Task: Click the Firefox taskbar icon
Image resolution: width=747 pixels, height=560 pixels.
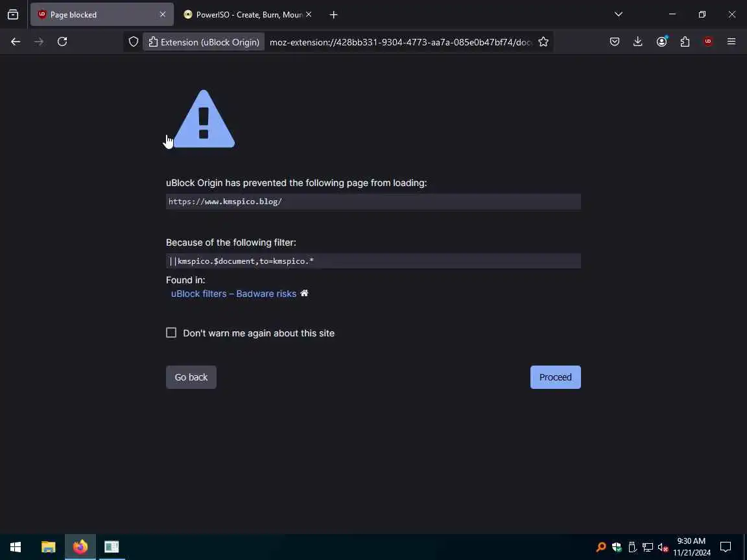Action: tap(80, 546)
